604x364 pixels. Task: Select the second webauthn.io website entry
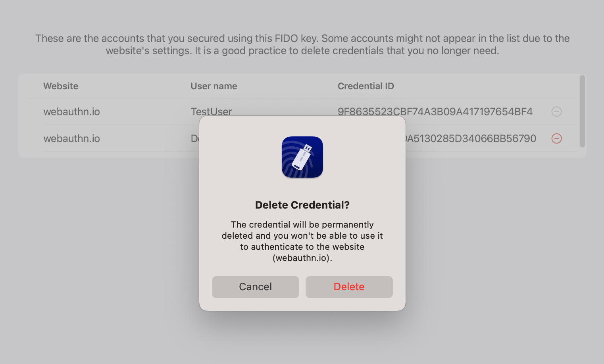click(71, 138)
